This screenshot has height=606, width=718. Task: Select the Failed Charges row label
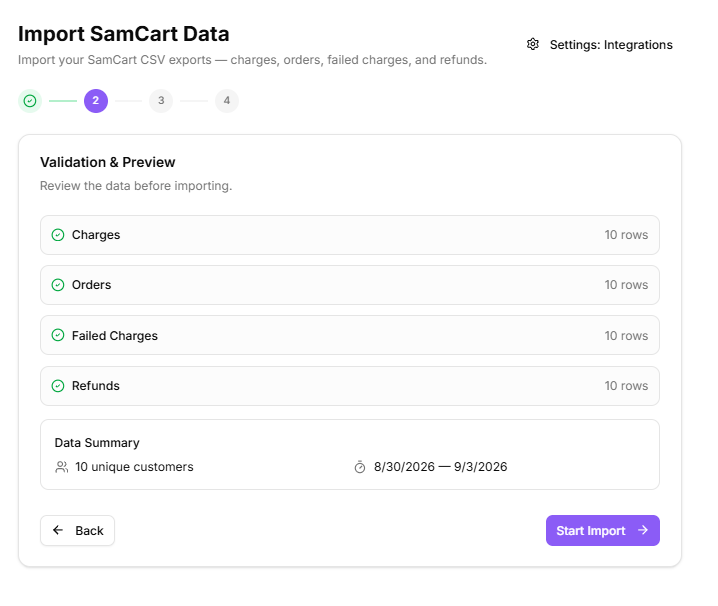tap(115, 336)
